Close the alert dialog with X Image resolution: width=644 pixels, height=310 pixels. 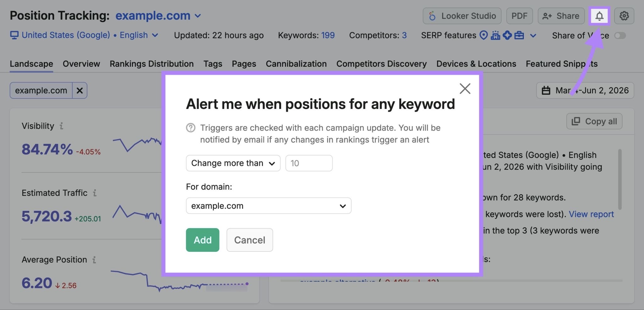coord(465,89)
